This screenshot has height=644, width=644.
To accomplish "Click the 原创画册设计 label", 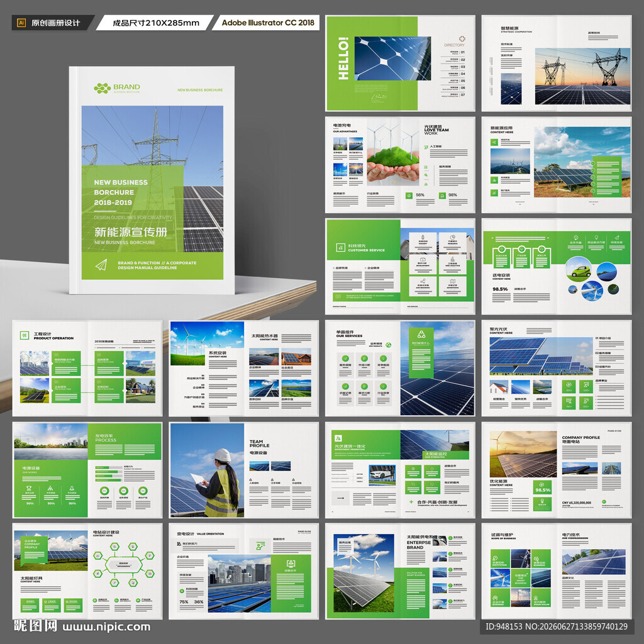I will click(x=56, y=23).
